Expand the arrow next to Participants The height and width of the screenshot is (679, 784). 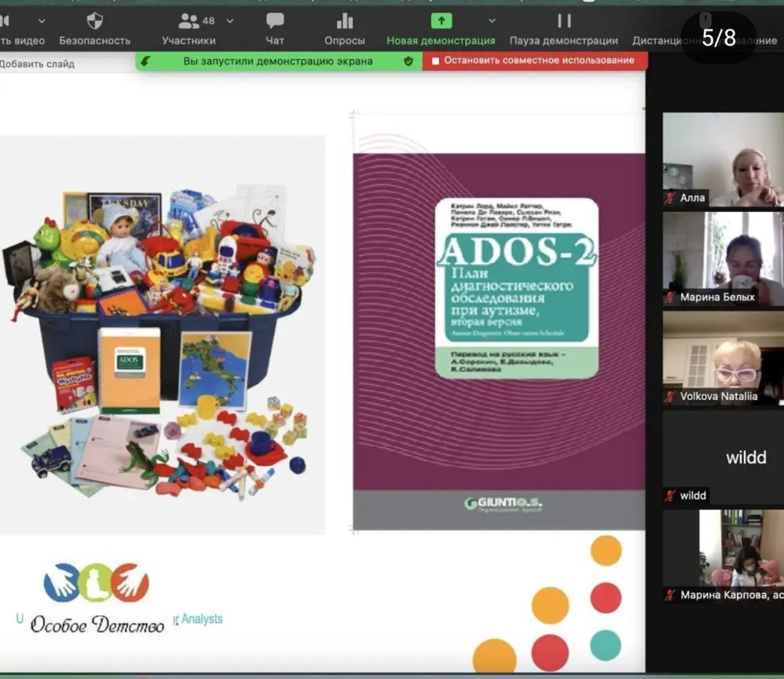pyautogui.click(x=230, y=21)
